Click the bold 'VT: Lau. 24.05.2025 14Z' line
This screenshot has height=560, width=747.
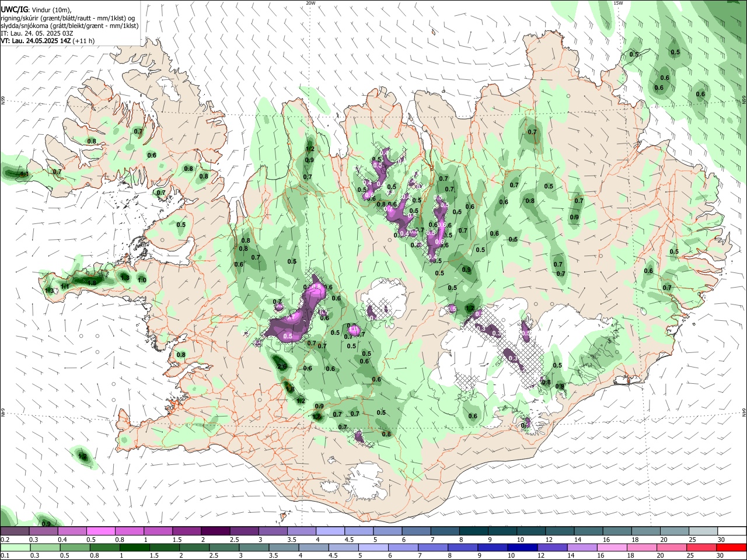36,41
